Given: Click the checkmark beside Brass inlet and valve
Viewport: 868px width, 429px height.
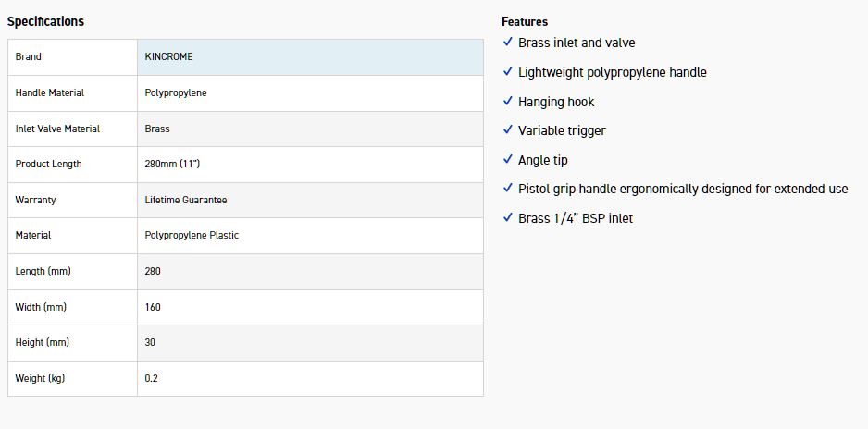Looking at the screenshot, I should (x=507, y=43).
